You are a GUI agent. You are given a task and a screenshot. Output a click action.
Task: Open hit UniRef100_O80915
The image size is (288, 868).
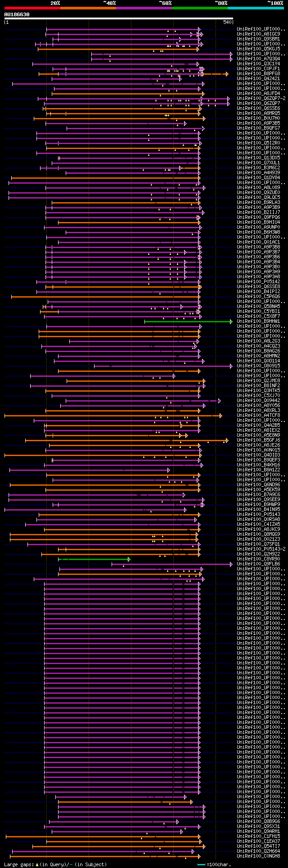[x=258, y=366]
